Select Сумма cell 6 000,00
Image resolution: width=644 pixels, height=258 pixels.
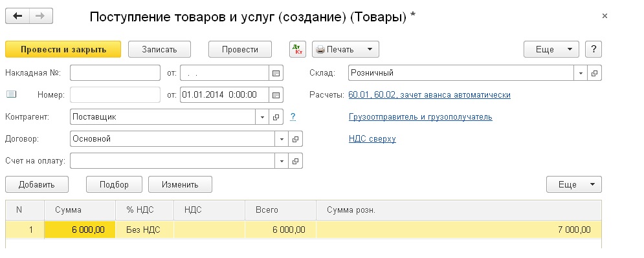tap(80, 230)
